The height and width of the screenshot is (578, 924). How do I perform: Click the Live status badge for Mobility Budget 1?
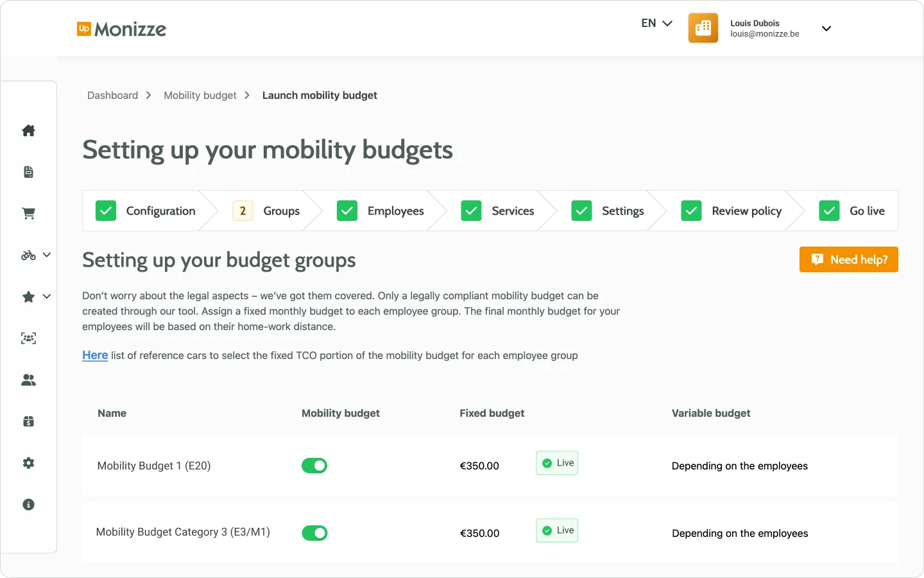point(556,462)
